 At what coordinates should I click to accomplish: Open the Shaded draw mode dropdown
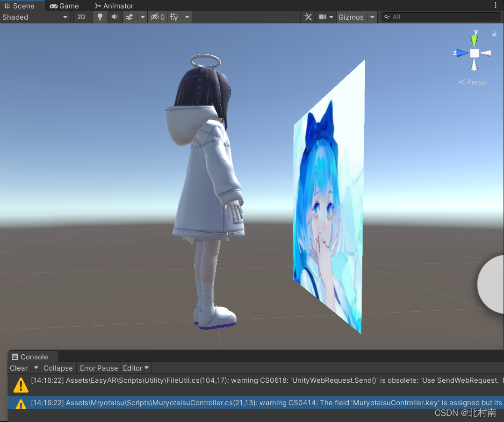coord(35,17)
